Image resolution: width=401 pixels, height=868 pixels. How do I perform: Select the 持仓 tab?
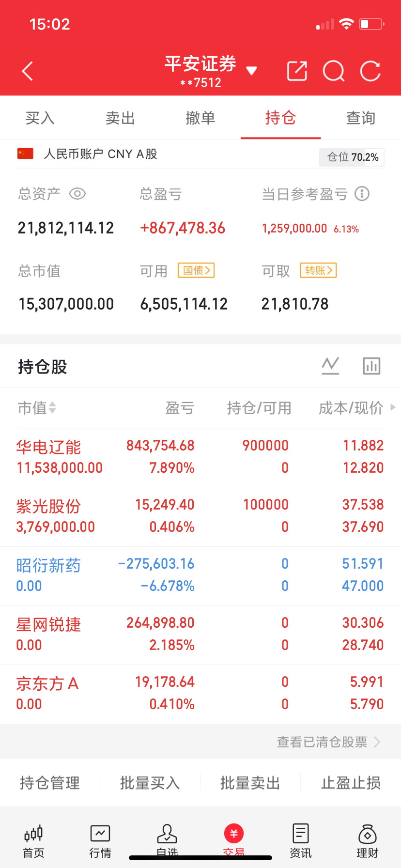[280, 118]
